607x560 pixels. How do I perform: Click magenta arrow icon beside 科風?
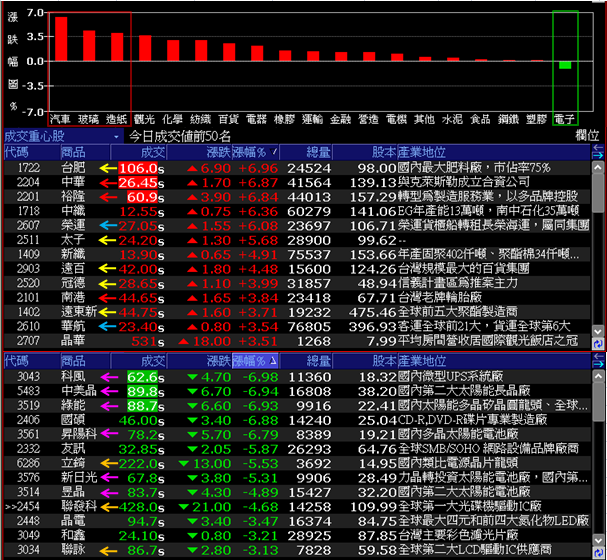tap(109, 377)
